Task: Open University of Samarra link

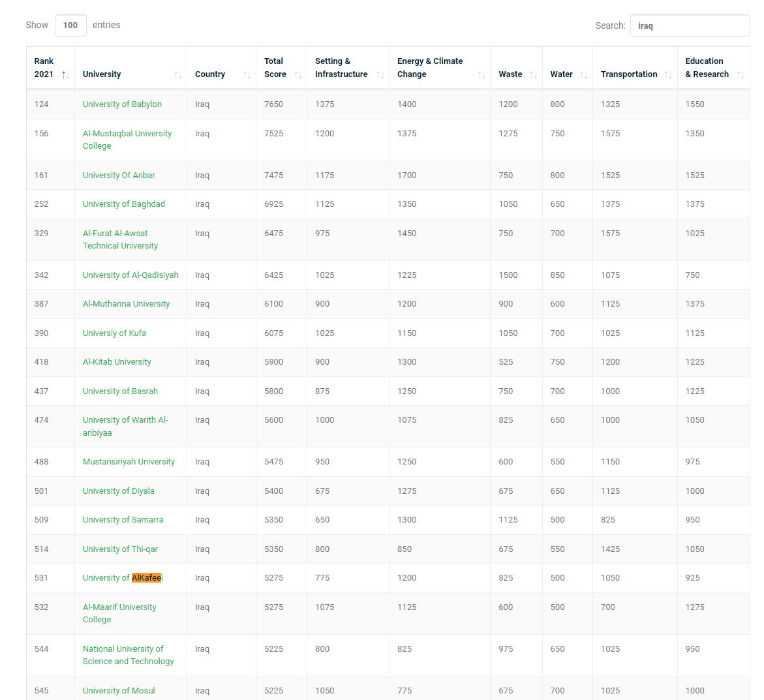Action: pos(123,520)
